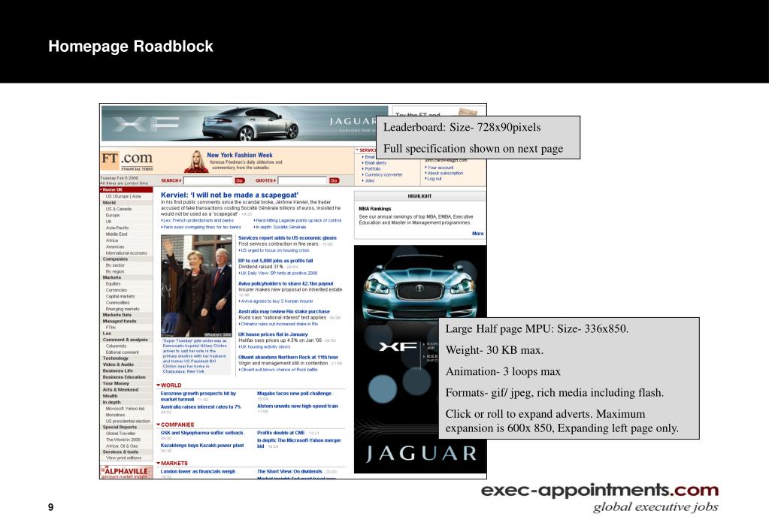Open Markets section in left navigation
The height and width of the screenshot is (532, 769).
(x=112, y=277)
